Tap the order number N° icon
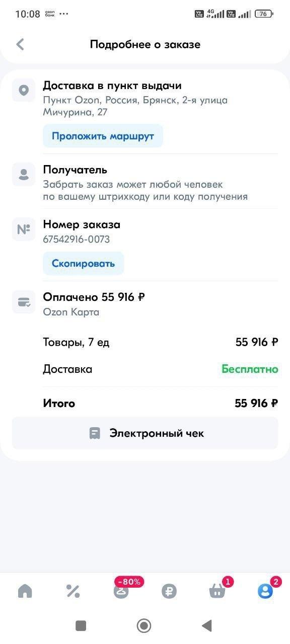 (24, 229)
